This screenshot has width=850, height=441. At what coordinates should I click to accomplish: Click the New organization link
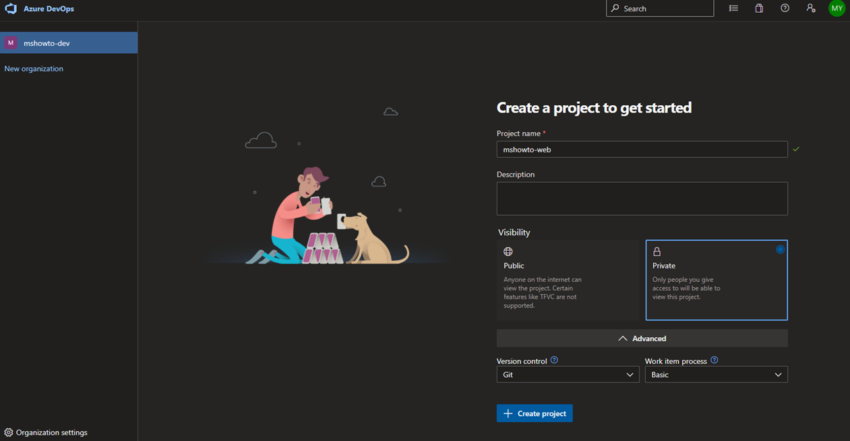pyautogui.click(x=34, y=69)
